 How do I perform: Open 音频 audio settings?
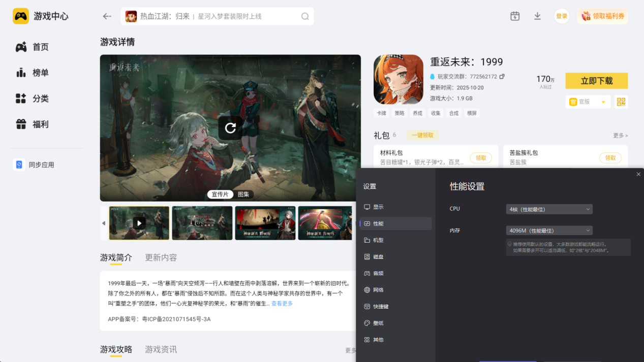coord(378,273)
